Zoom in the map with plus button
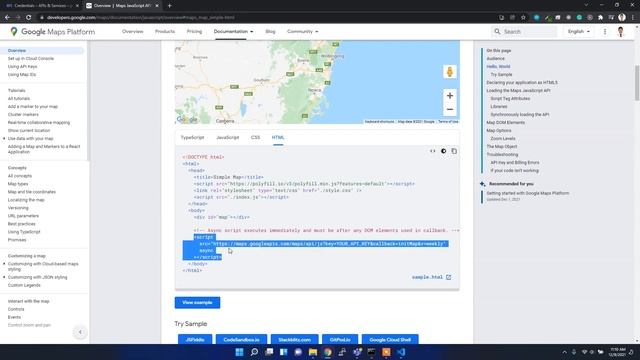640x360 pixels. coord(450,96)
